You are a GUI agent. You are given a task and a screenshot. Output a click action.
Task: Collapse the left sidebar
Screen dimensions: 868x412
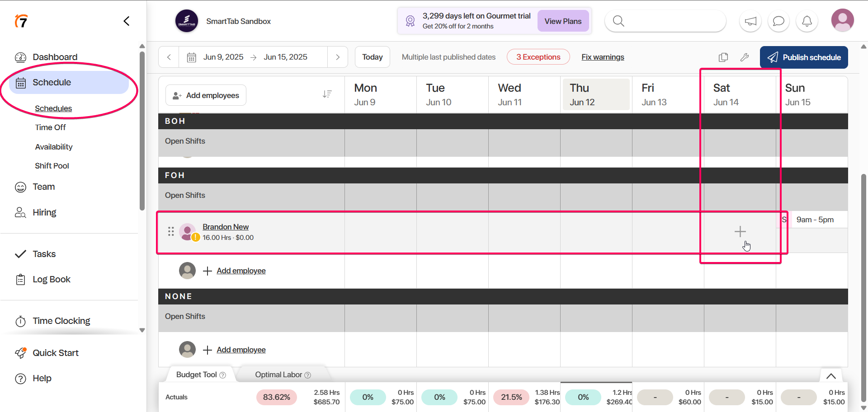pyautogui.click(x=127, y=21)
